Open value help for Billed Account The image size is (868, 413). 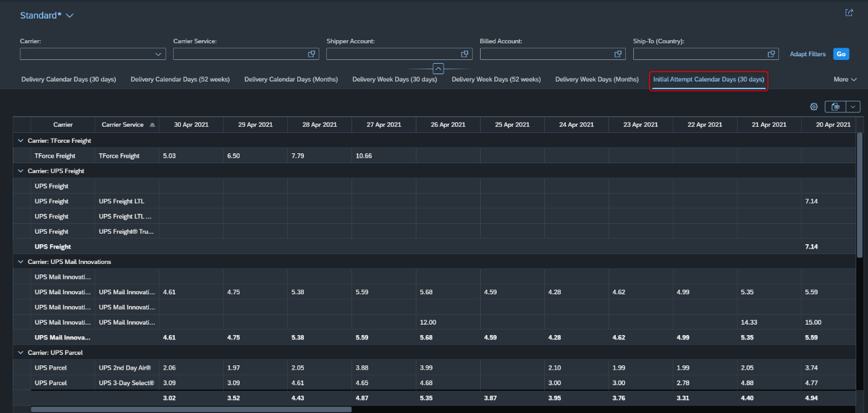click(x=618, y=54)
